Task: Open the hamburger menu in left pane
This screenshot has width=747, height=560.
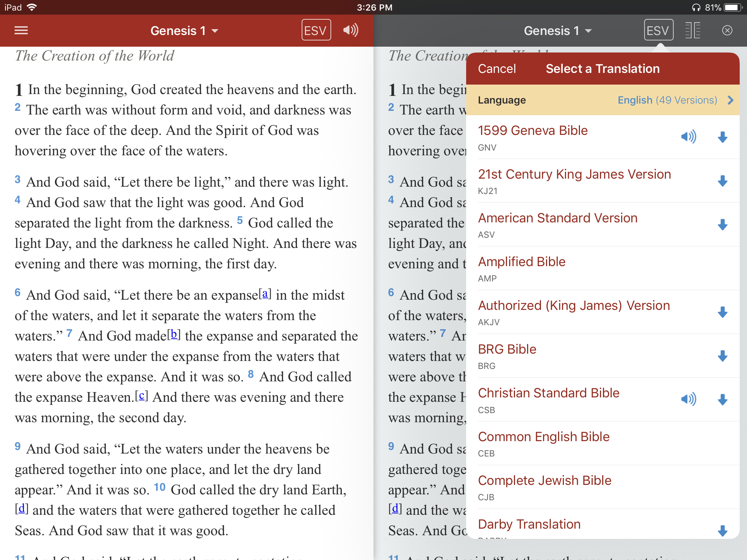Action: point(21,31)
